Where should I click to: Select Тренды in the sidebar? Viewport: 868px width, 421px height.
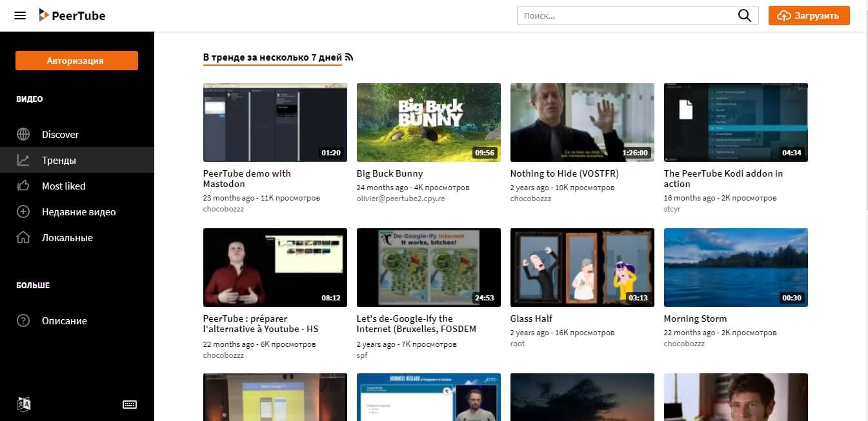77,160
